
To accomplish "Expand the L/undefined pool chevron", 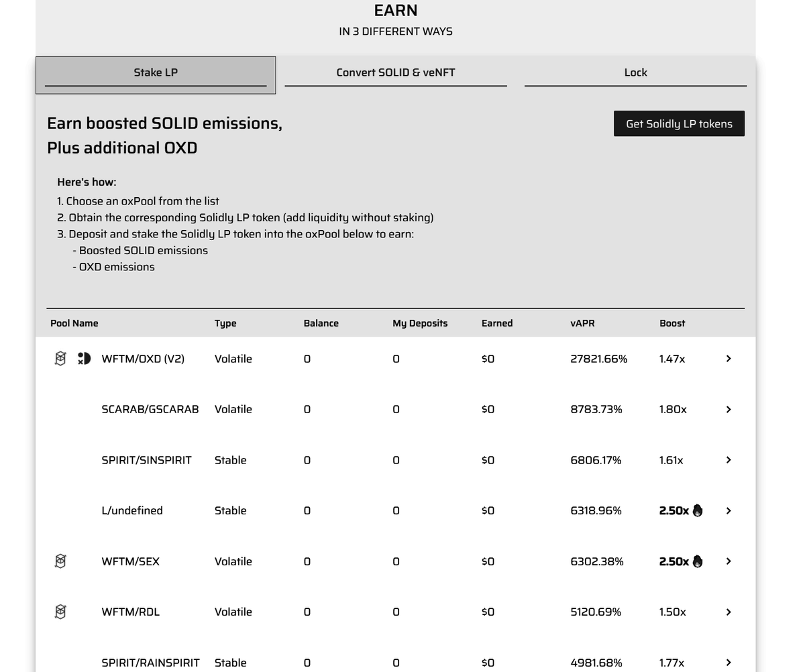I will [729, 510].
